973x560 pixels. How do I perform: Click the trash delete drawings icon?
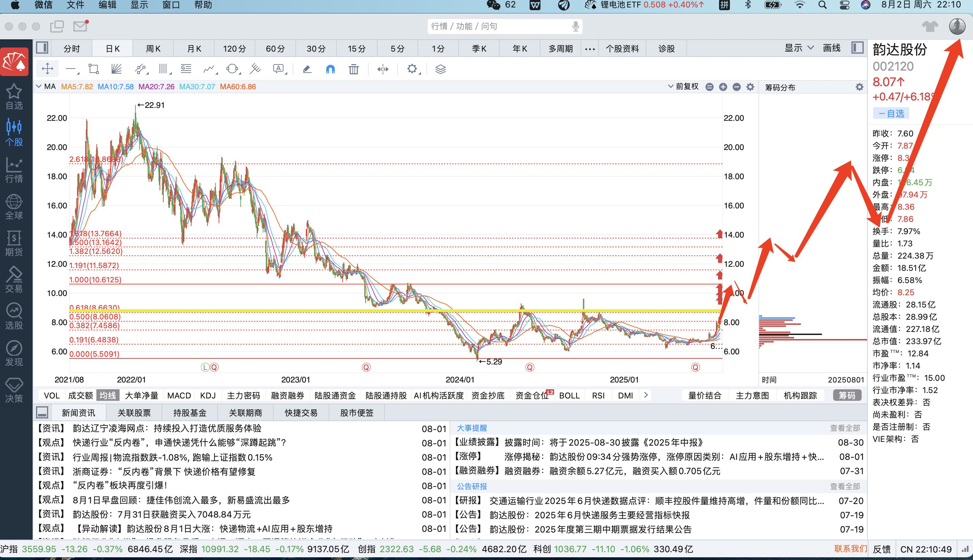click(353, 69)
